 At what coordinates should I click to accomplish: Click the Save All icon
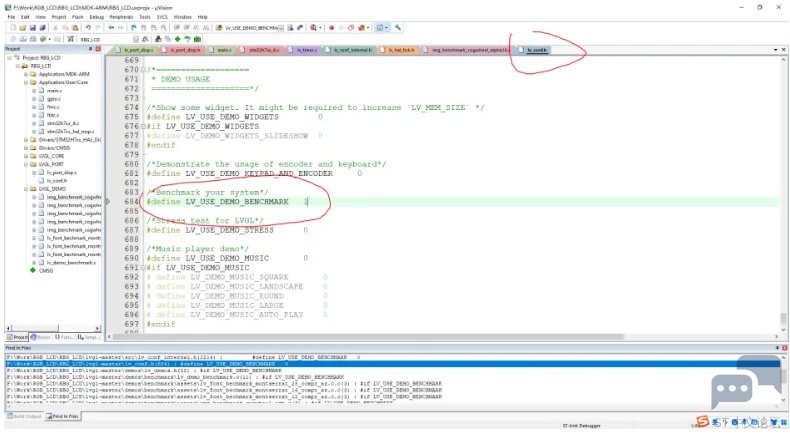pyautogui.click(x=42, y=28)
